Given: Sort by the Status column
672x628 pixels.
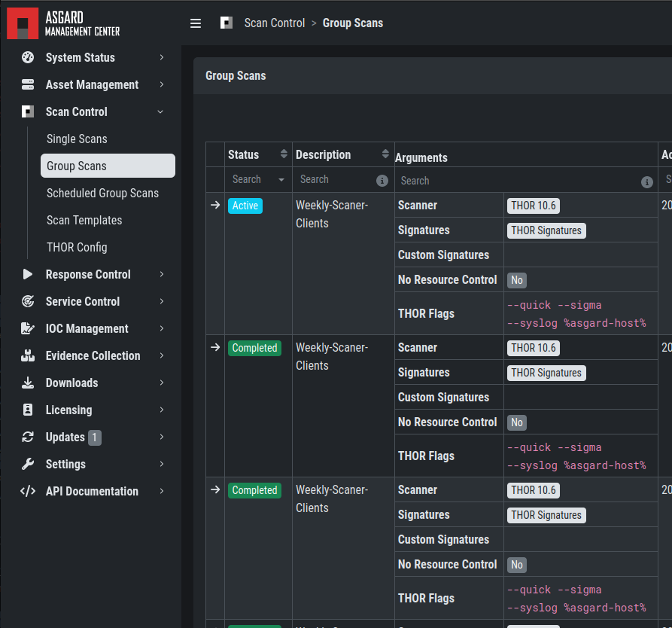Looking at the screenshot, I should [284, 154].
